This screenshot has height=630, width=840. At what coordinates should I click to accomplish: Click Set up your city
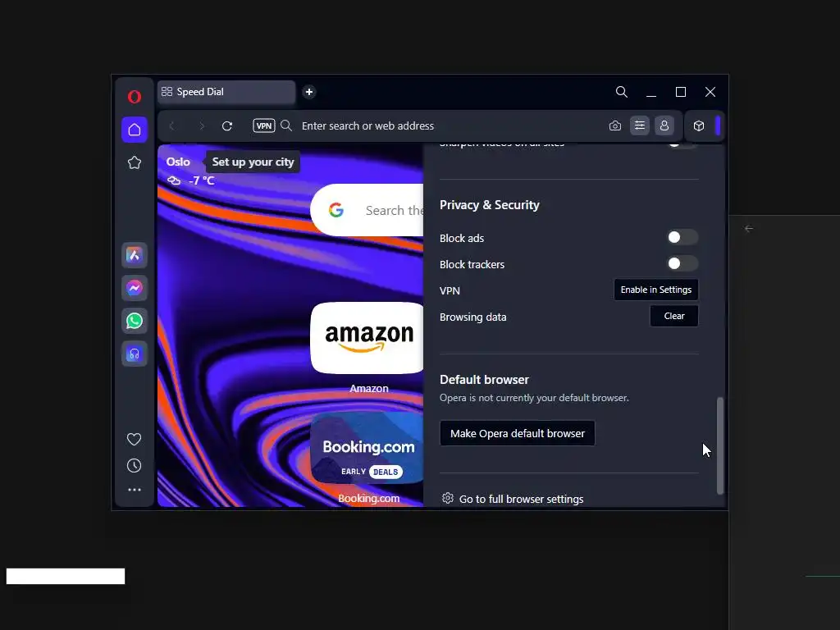click(253, 162)
